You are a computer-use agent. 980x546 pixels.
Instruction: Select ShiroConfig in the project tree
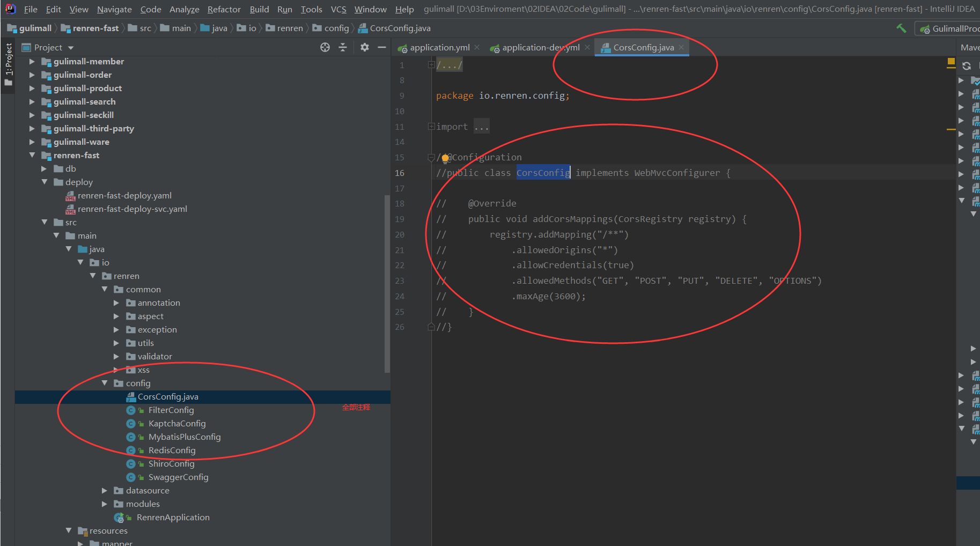tap(171, 463)
